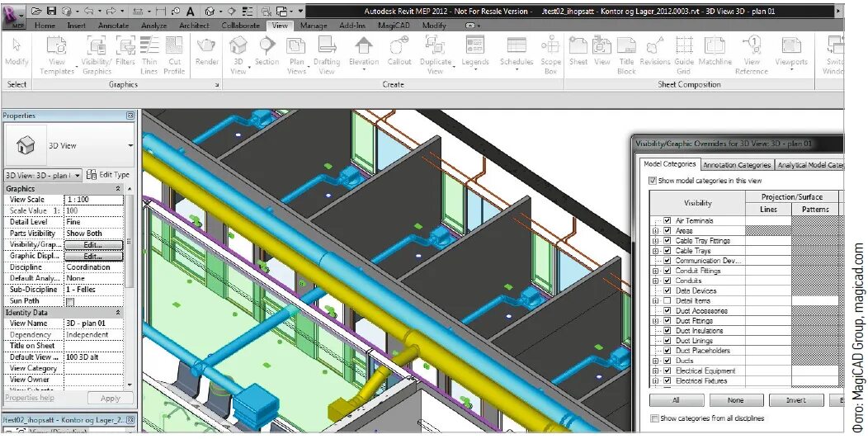
Task: Toggle Show model categories in this view
Action: click(653, 181)
